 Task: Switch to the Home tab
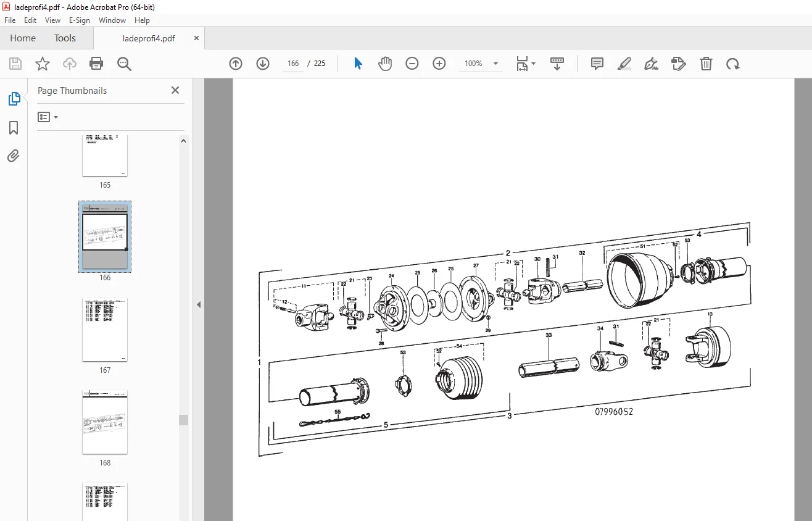(x=23, y=38)
